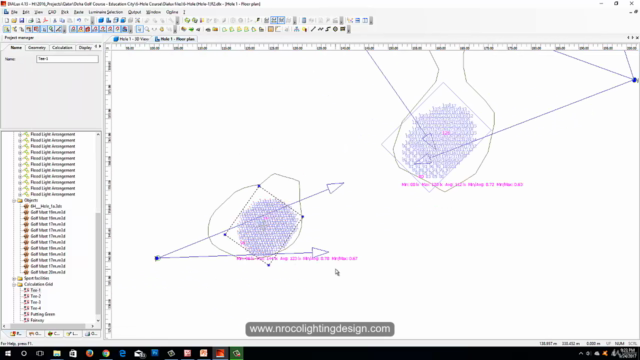
Task: Click the Print icon in toolbar
Action: coord(31,20)
